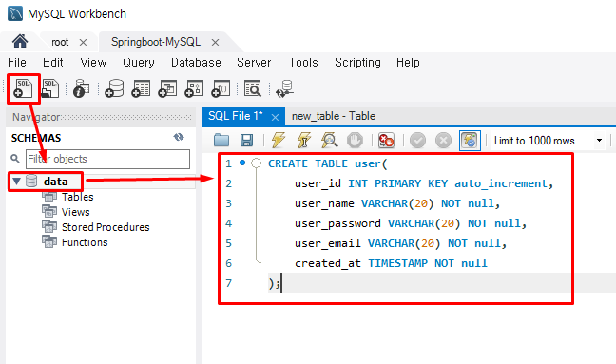Create a new SQL tab icon
Image resolution: width=616 pixels, height=364 pixels.
click(x=23, y=88)
